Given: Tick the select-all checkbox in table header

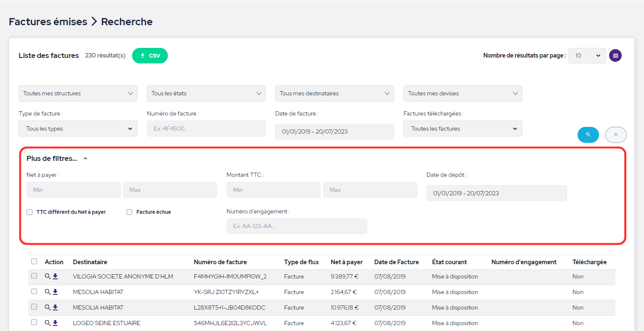Looking at the screenshot, I should click(x=34, y=261).
